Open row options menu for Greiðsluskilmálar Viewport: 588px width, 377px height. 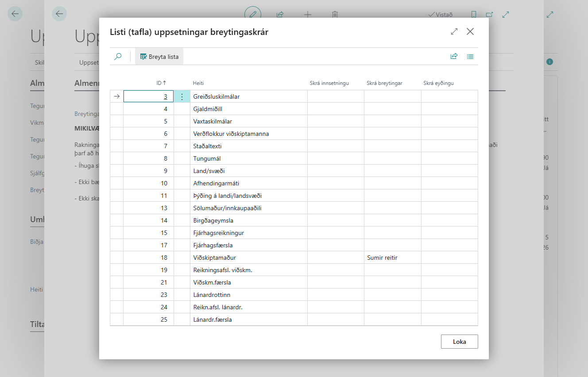pos(182,96)
